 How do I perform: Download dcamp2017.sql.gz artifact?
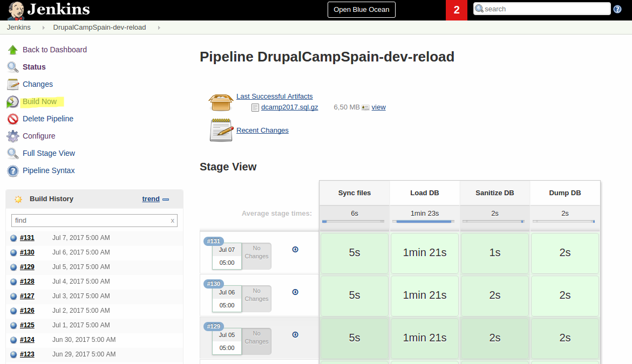[289, 107]
